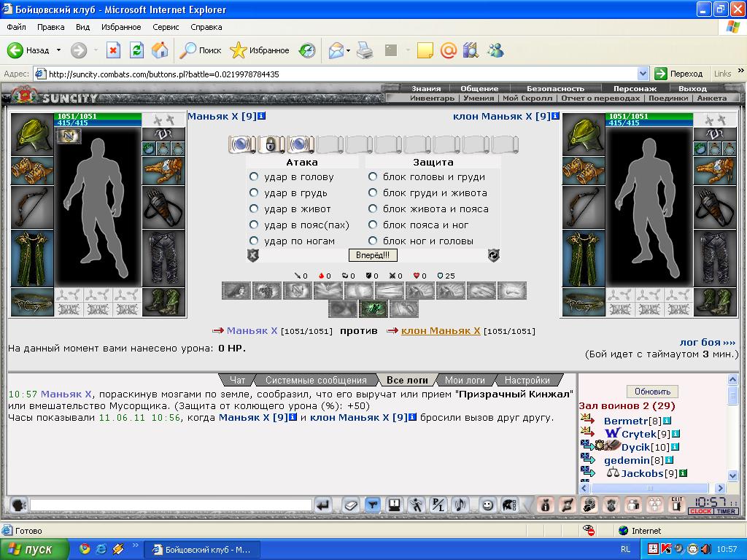Open the 'Знания' top game menu
747x560 pixels.
tap(426, 88)
